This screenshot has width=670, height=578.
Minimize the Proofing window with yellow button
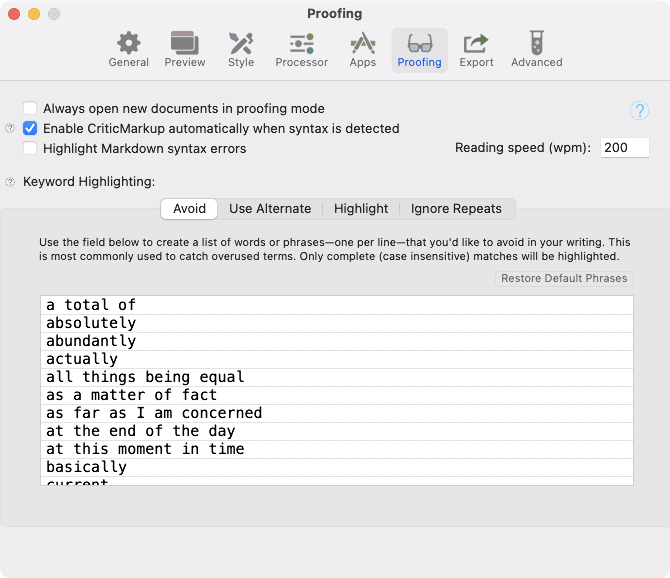coord(34,14)
